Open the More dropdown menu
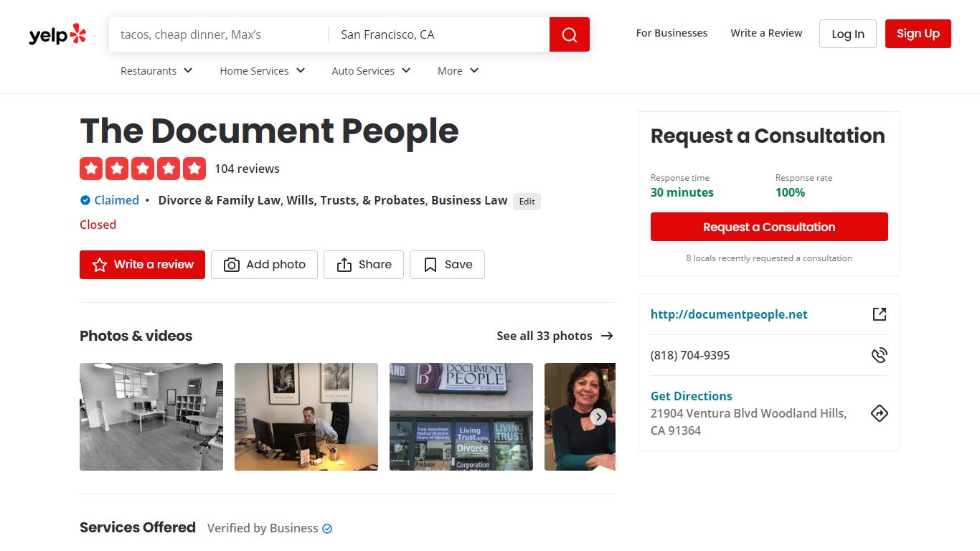The height and width of the screenshot is (551, 980). pos(458,70)
